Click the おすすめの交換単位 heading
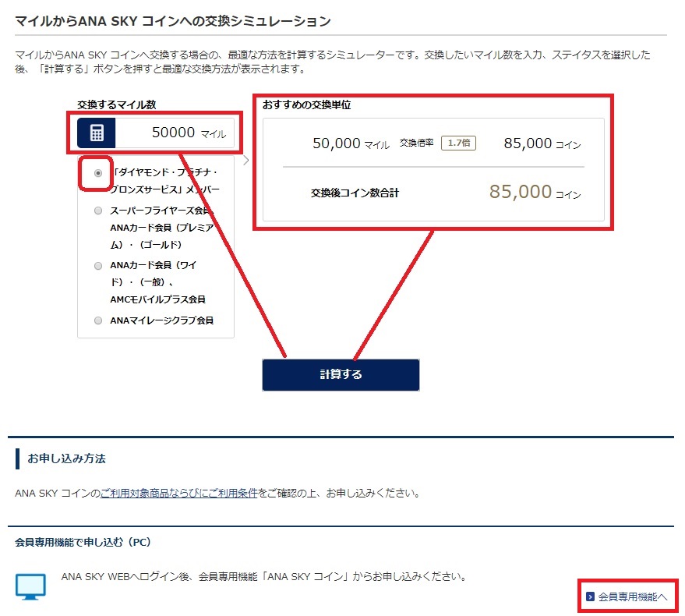The height and width of the screenshot is (616, 685). [x=312, y=104]
